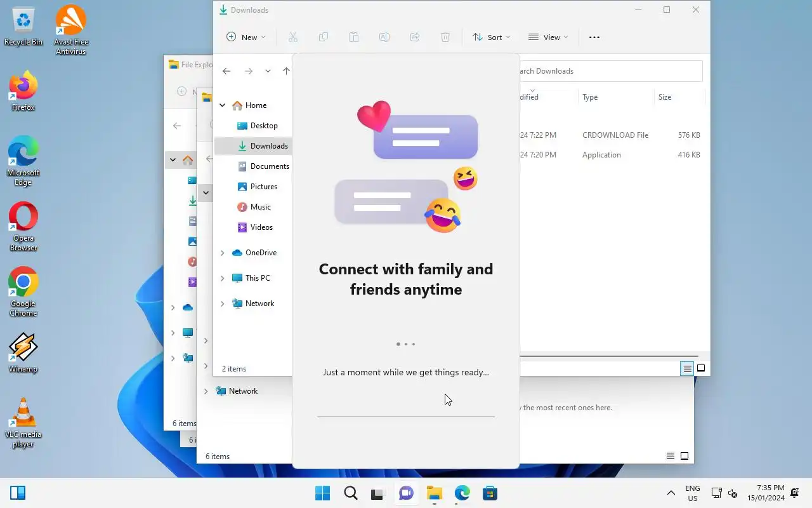812x508 pixels.
Task: Open clock and date 7:35 PM
Action: [766, 493]
